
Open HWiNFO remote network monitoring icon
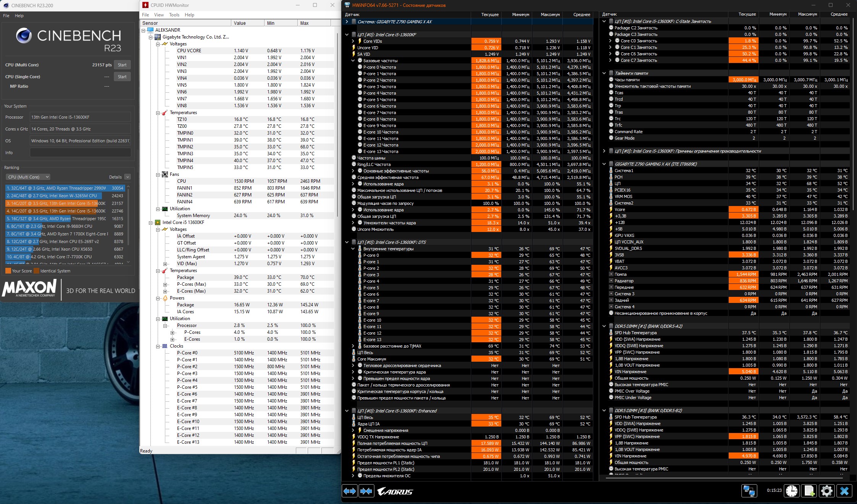pyautogui.click(x=749, y=491)
